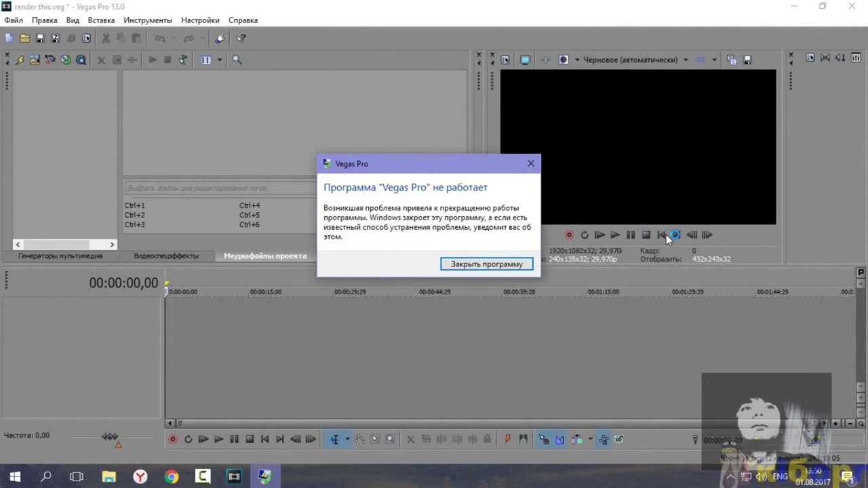Close the Vegas Pro error dialog
Screen dimensions: 868x488
pyautogui.click(x=531, y=163)
